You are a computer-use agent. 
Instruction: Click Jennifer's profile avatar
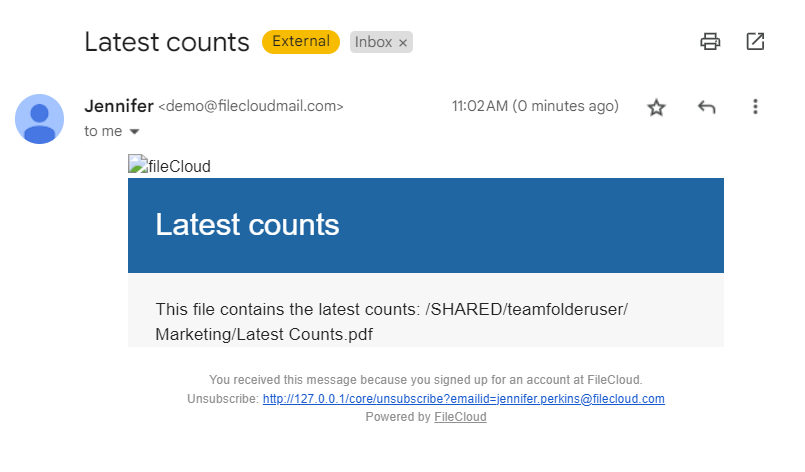(x=40, y=119)
